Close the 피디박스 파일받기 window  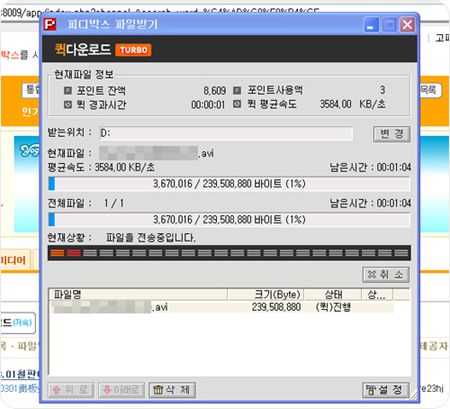(x=407, y=25)
